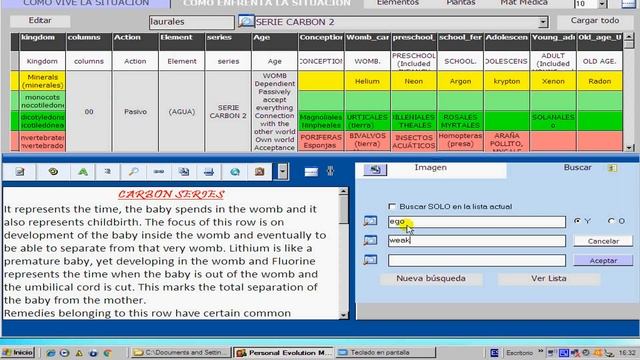Click the brown camera snapshot icon

260,172
